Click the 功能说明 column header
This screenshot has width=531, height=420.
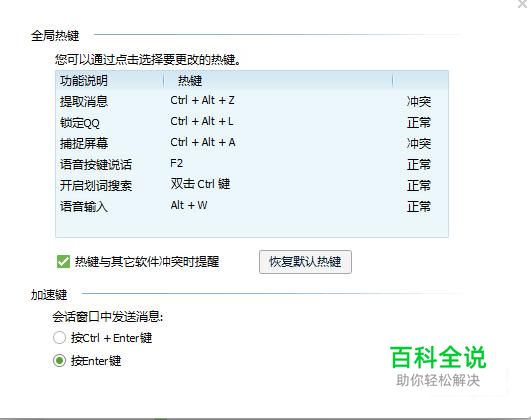(84, 81)
